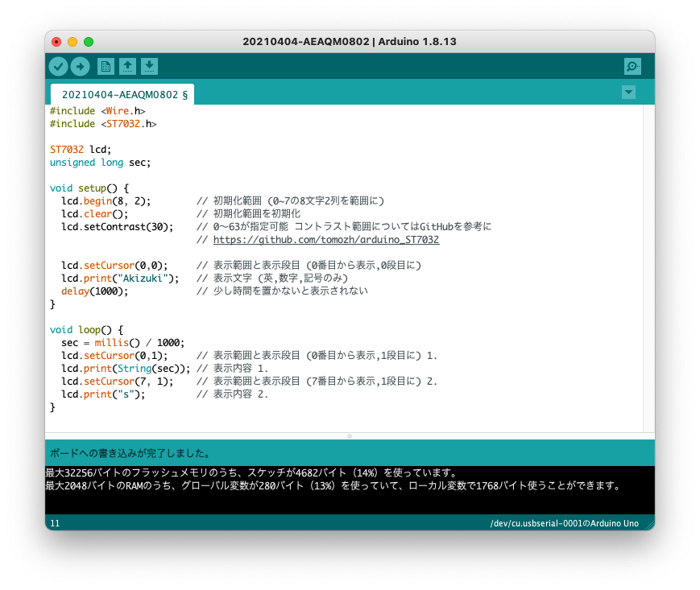Grab the editor-console splitter handle
Viewport: 700px width, 590px height.
pyautogui.click(x=349, y=435)
